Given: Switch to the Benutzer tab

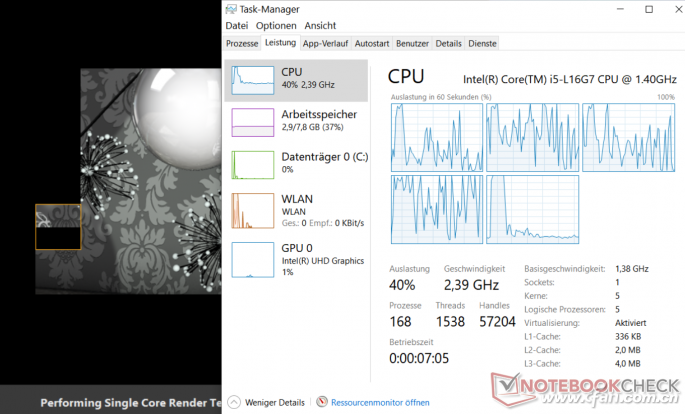Looking at the screenshot, I should (412, 44).
